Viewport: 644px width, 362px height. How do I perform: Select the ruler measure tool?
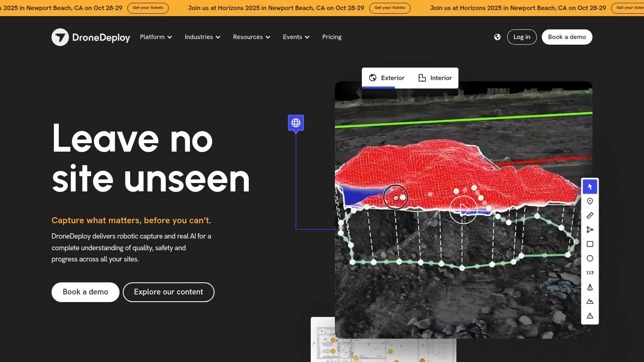(590, 216)
